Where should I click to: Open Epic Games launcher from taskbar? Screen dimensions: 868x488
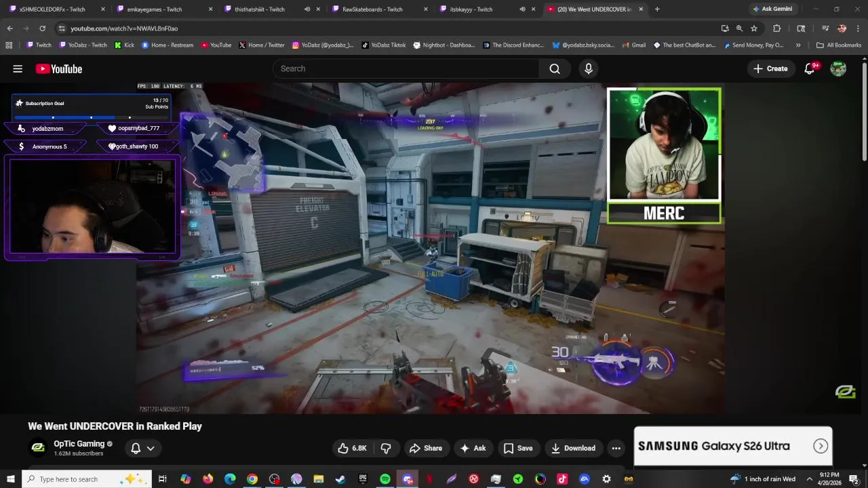point(363,479)
